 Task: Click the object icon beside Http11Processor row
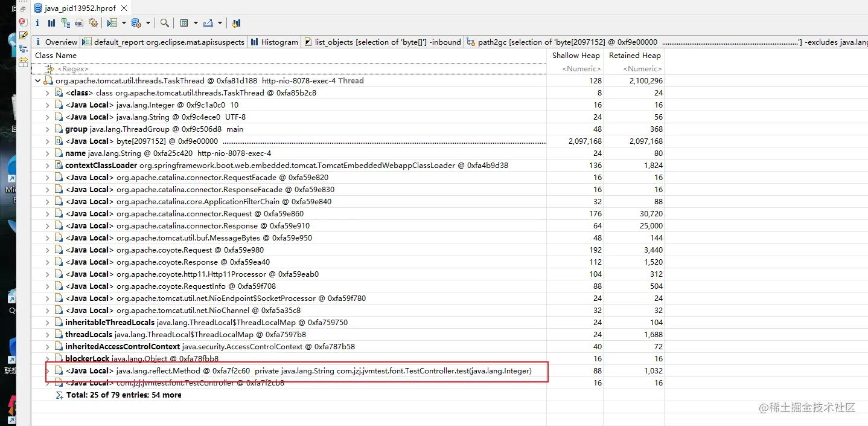(59, 274)
